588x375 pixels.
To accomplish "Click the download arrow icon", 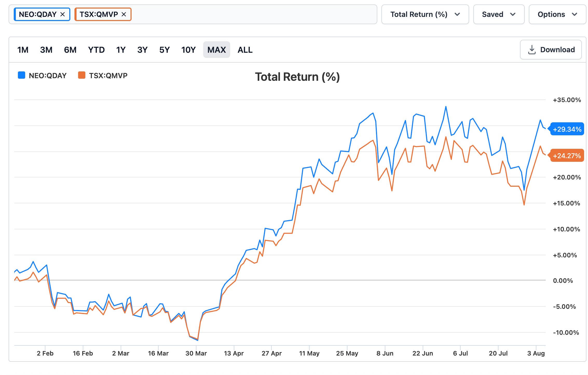I will (x=532, y=50).
